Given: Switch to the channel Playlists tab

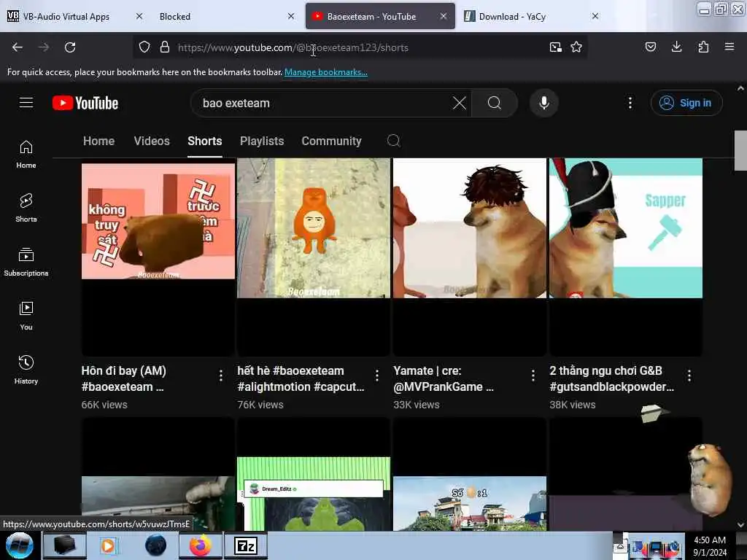Looking at the screenshot, I should [262, 141].
